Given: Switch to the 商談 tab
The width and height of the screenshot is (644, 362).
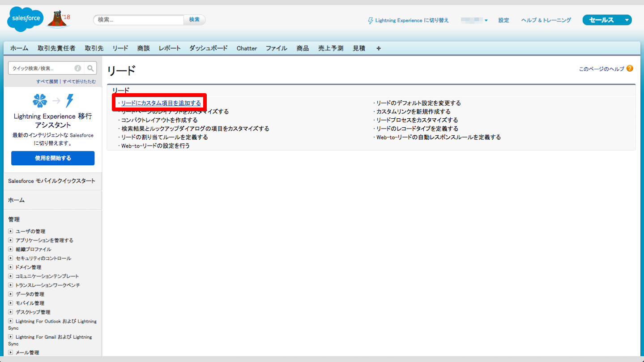Looking at the screenshot, I should coord(144,48).
